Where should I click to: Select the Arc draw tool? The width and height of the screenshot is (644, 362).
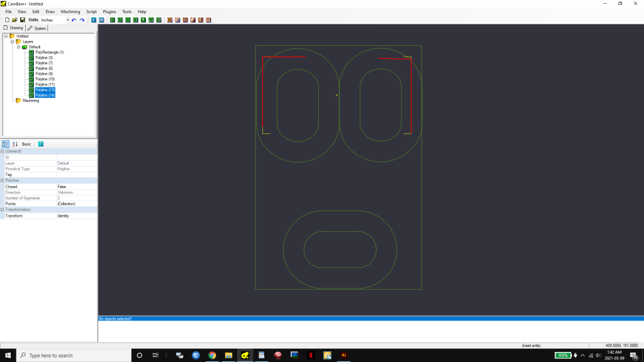pyautogui.click(x=151, y=19)
